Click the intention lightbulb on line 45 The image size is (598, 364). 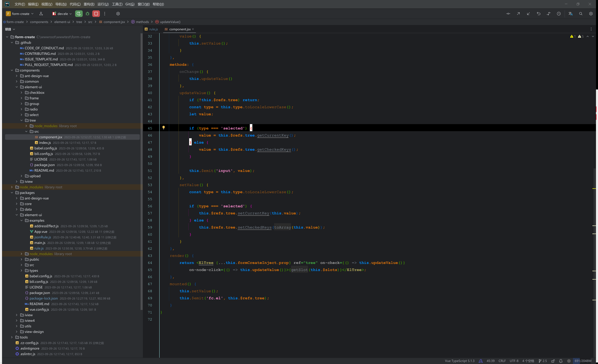[164, 128]
